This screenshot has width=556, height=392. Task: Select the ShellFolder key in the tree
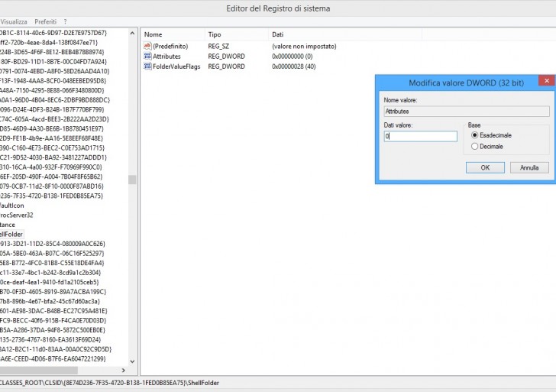tap(12, 234)
